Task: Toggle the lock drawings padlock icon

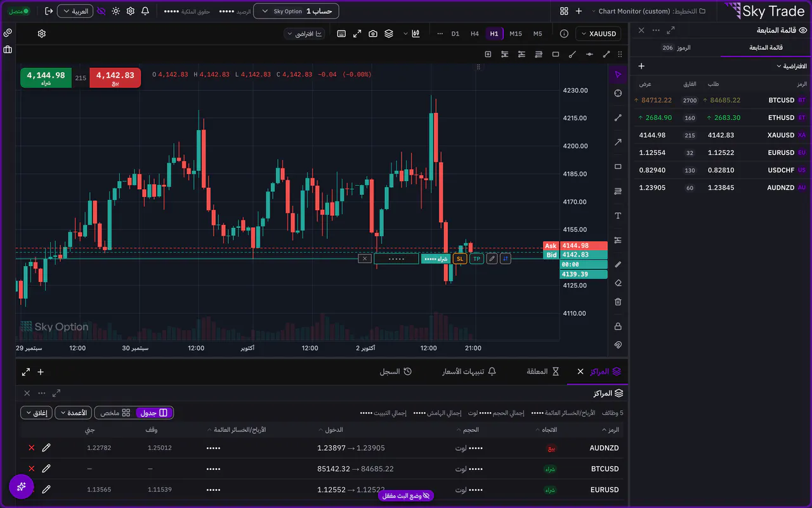Action: (x=618, y=326)
